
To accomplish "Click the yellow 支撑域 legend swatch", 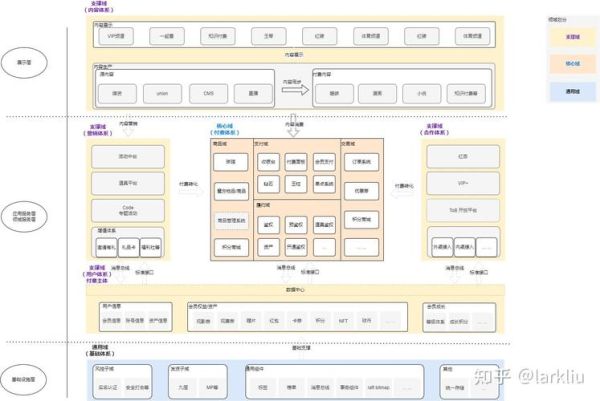I will point(570,35).
